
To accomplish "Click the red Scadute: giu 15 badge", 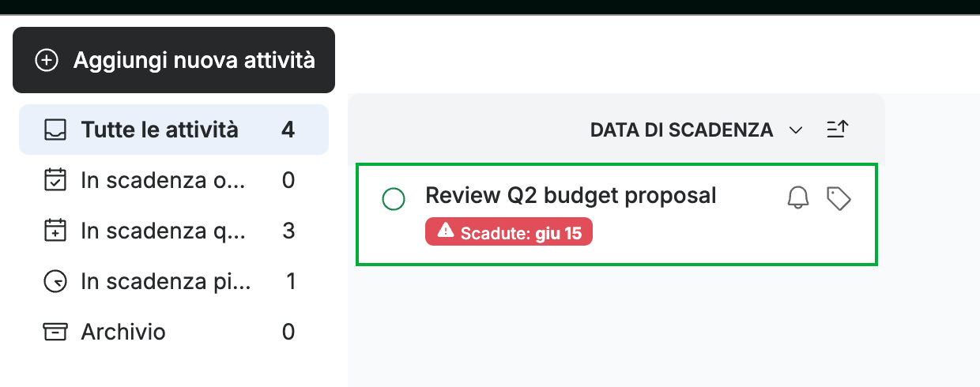I will tap(509, 233).
